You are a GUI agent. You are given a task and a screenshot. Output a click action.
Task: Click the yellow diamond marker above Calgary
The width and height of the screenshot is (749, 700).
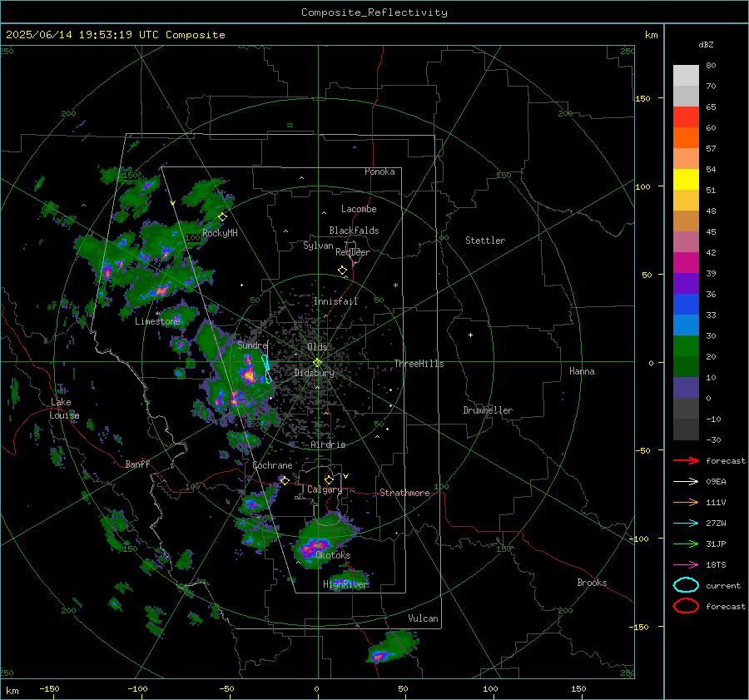(x=329, y=479)
